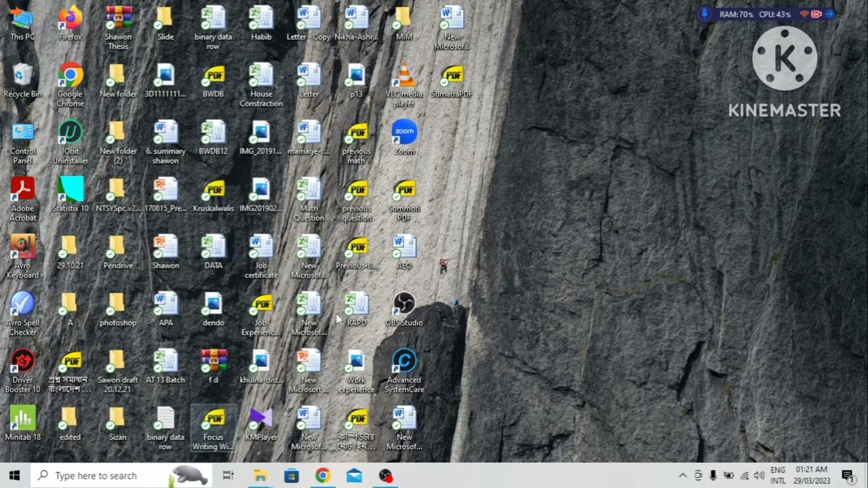
Task: Select the SumatraPDF desktop icon
Action: click(452, 81)
